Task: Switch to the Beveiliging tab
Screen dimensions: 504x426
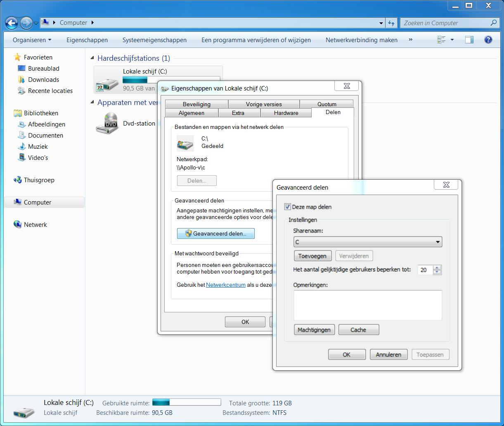Action: (x=196, y=104)
